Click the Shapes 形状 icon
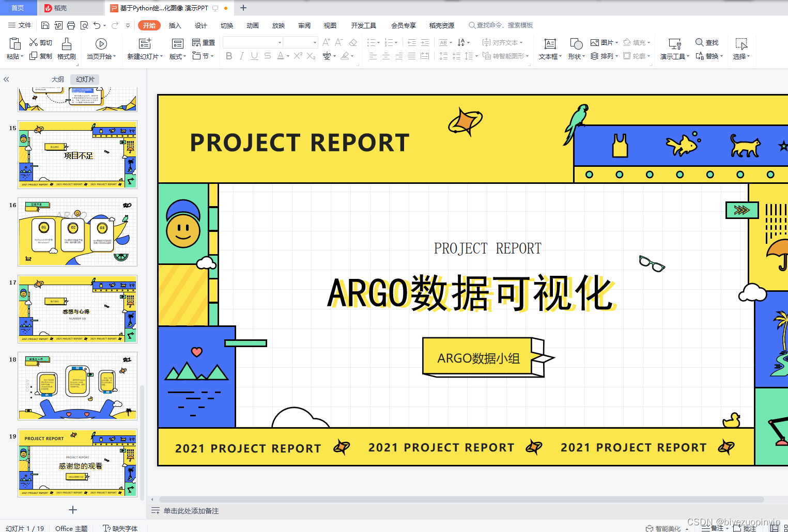The width and height of the screenshot is (788, 532). 576,44
